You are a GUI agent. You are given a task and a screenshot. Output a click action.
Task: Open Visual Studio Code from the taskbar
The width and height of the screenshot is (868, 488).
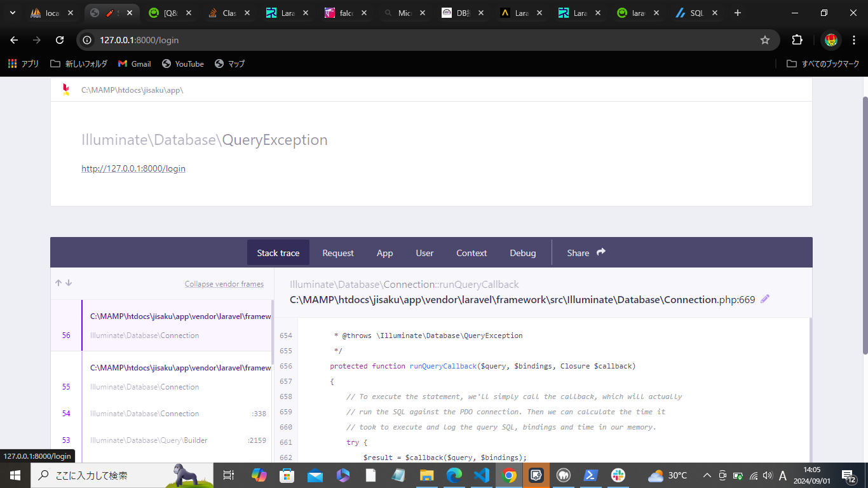pos(481,475)
